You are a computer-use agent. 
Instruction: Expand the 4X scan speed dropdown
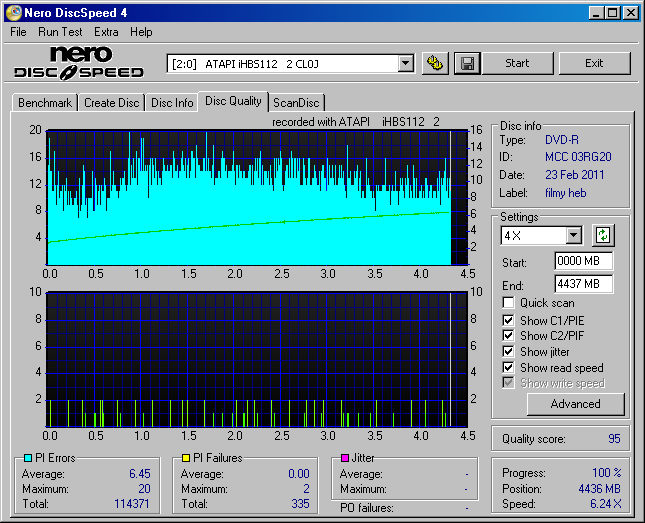[573, 236]
